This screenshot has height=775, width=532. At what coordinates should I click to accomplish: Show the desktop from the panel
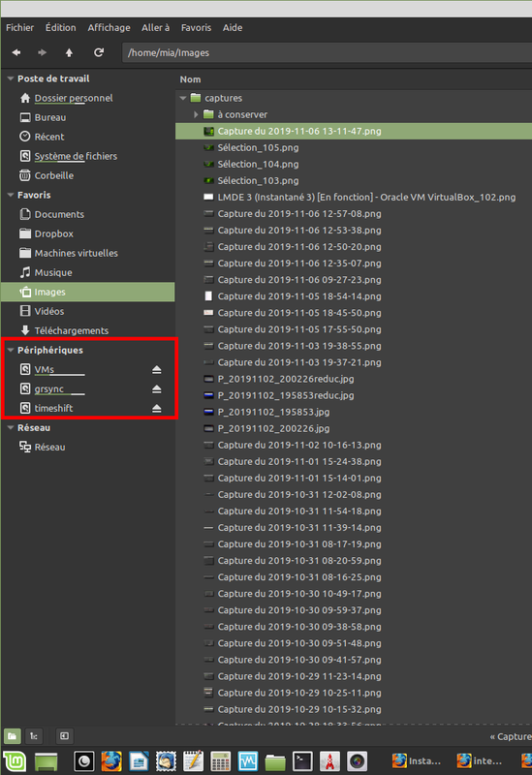pos(46,761)
